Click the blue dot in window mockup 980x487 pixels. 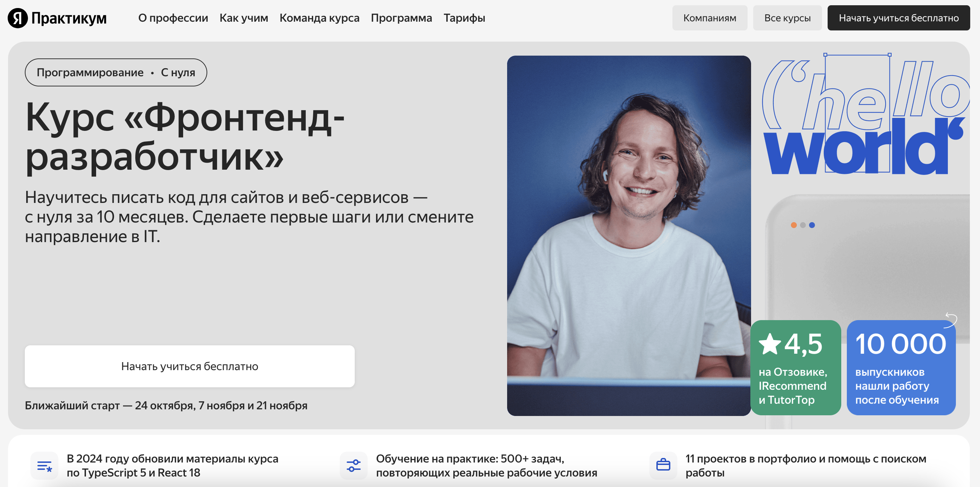point(812,225)
